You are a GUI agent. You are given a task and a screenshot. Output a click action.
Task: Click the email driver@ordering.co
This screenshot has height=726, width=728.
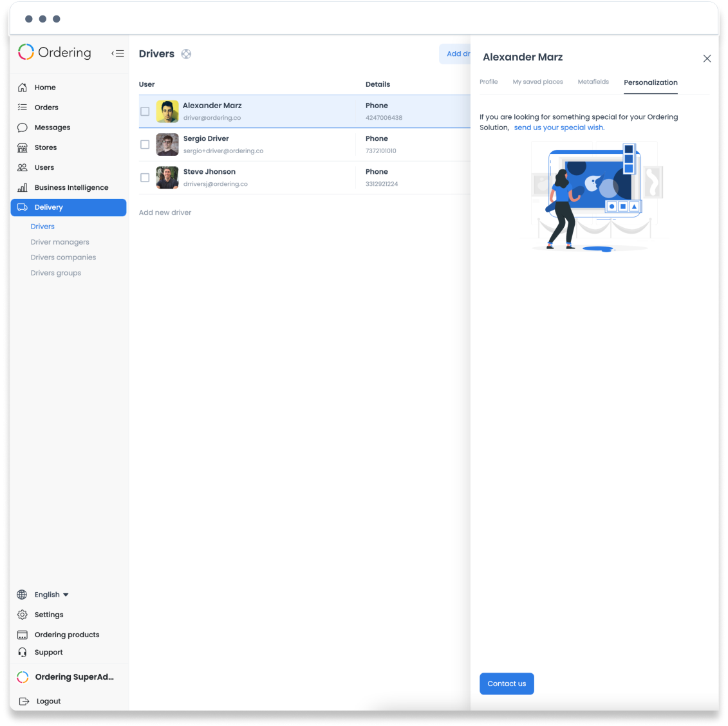pyautogui.click(x=212, y=118)
